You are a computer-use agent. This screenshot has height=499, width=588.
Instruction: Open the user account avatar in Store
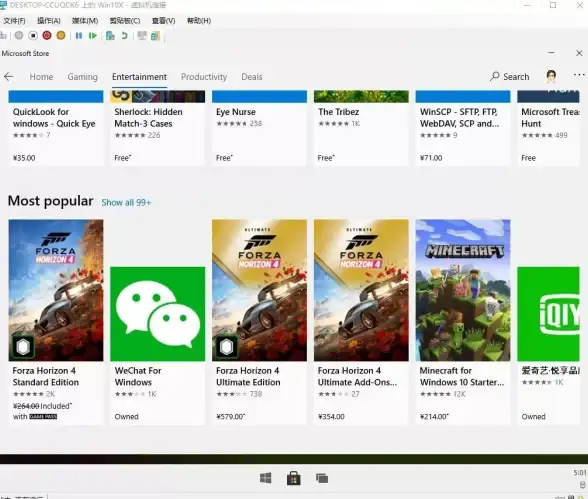[551, 76]
